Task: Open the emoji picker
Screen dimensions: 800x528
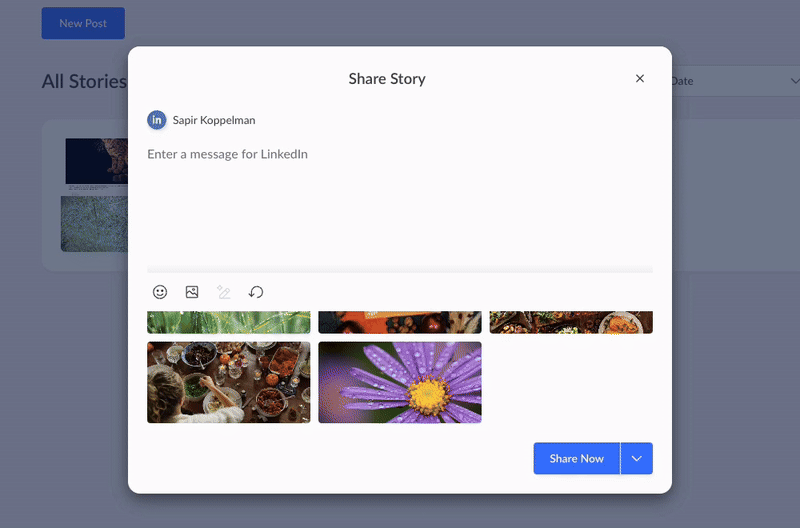Action: click(160, 292)
